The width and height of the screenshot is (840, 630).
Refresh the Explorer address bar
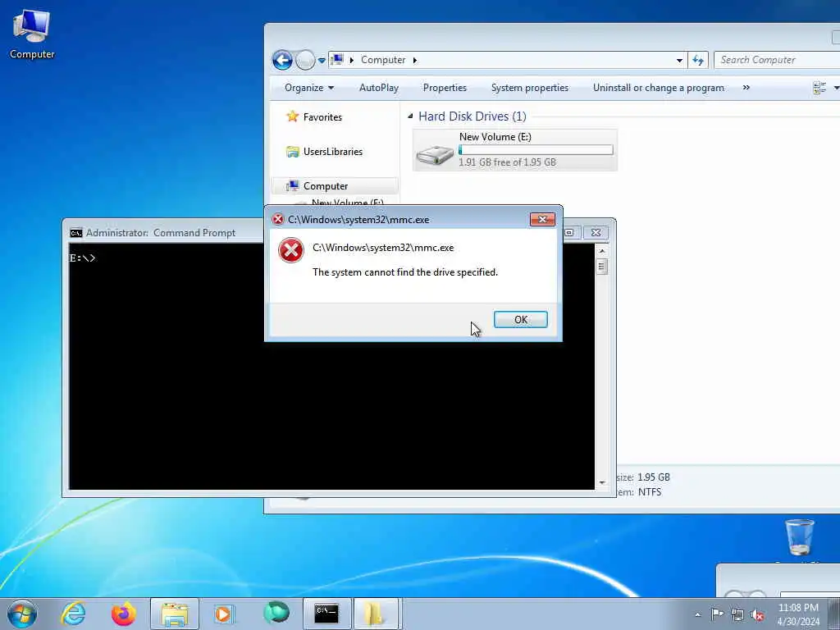[697, 60]
